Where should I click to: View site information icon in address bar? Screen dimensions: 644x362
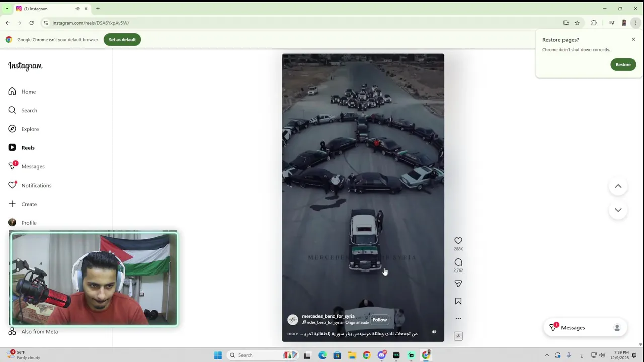click(46, 23)
